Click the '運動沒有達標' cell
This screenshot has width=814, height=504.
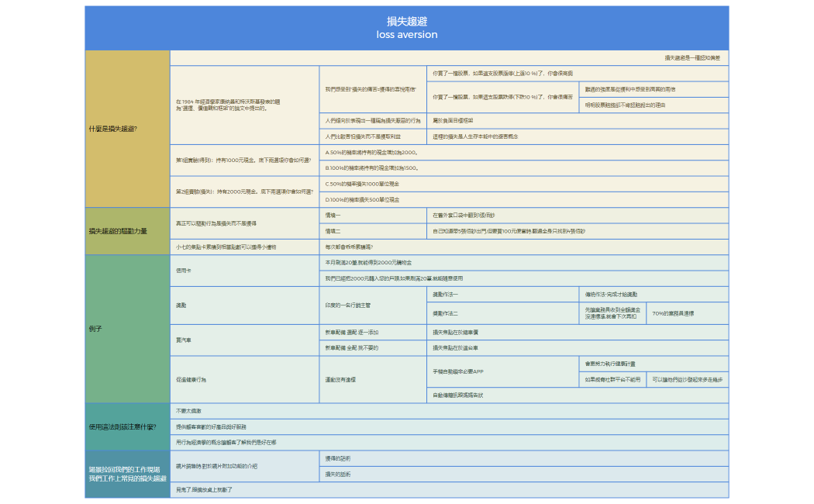(x=373, y=379)
